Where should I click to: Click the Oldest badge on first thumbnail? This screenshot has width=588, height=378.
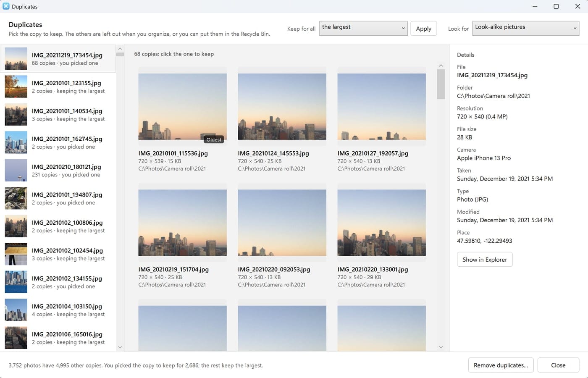[214, 139]
